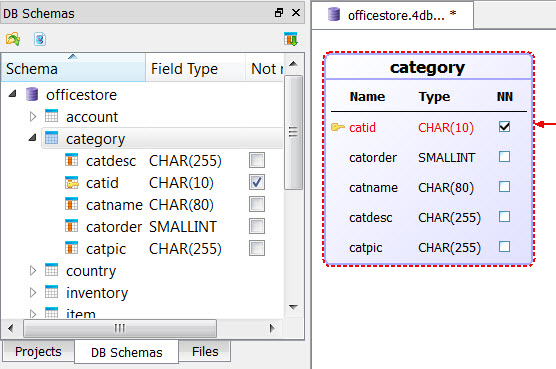Select the account table row in tree
556x369 pixels.
point(92,117)
